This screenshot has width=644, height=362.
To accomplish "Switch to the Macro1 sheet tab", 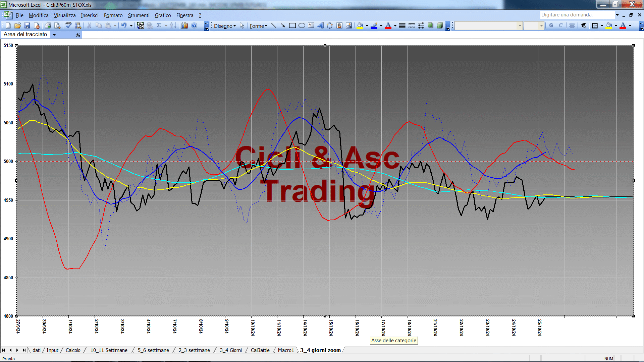I will (286, 350).
